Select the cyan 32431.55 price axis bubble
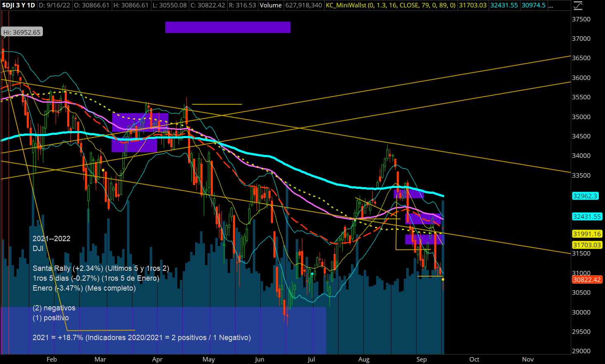Screen dimensions: 605x364 point(586,216)
